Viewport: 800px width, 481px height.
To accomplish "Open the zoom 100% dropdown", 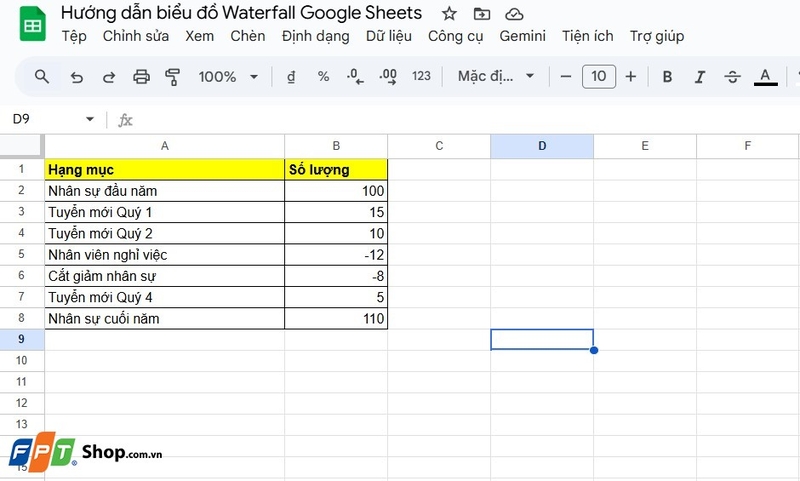I will pyautogui.click(x=228, y=77).
